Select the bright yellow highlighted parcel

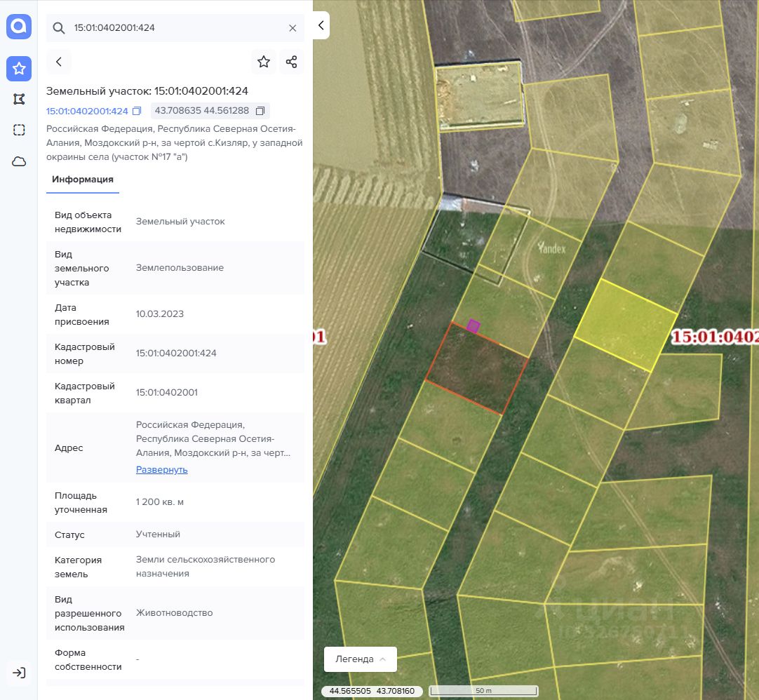tap(626, 324)
